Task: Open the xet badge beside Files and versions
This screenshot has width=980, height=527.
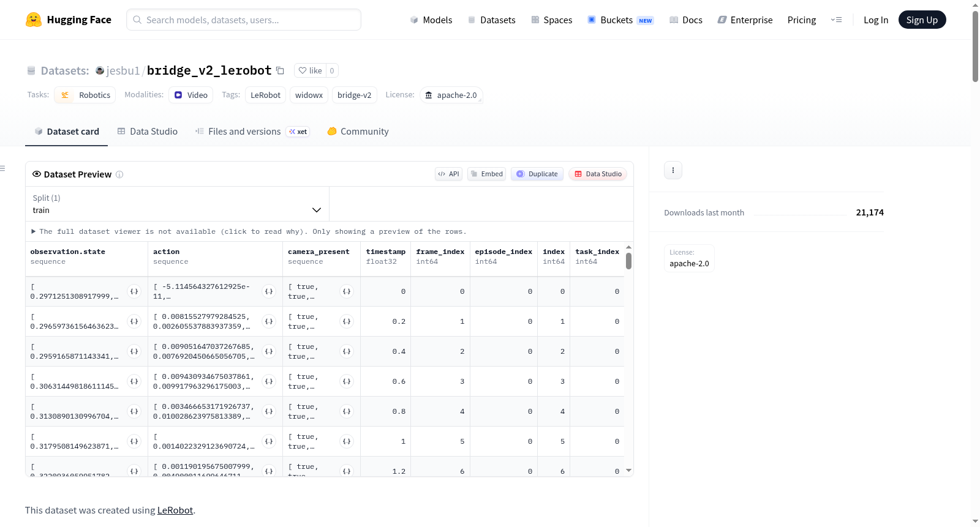Action: 298,132
